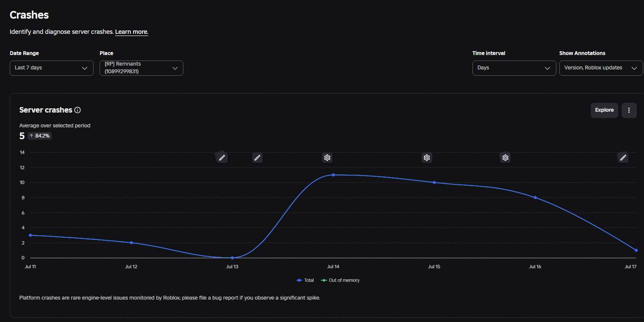Toggle the Out of memory legend series

[340, 280]
